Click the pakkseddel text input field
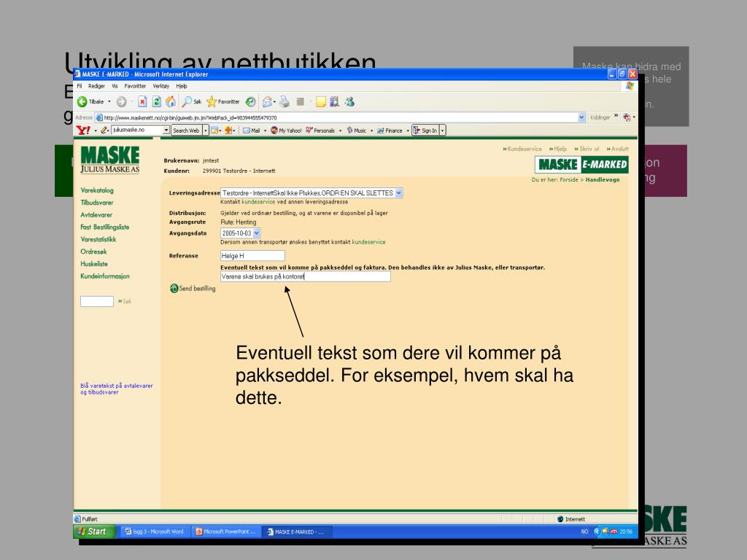This screenshot has height=560, width=747. coord(306,276)
